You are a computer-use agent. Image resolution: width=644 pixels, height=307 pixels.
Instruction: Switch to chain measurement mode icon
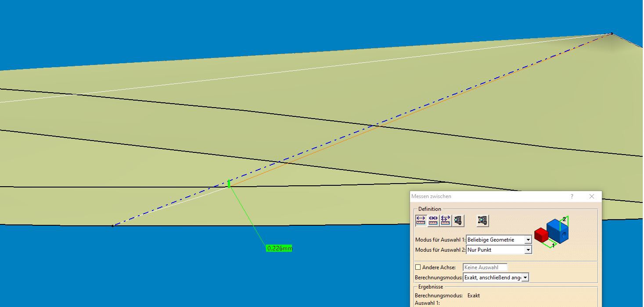(433, 220)
